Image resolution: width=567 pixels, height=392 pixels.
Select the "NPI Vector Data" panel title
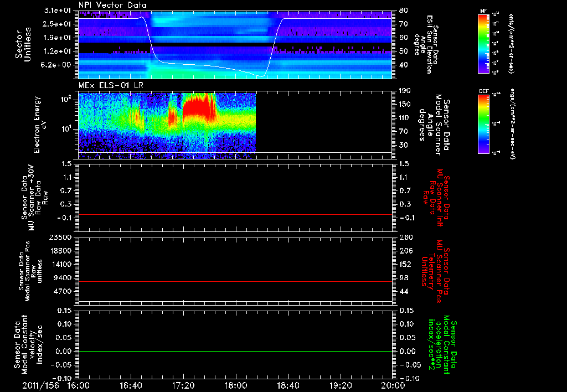point(112,5)
